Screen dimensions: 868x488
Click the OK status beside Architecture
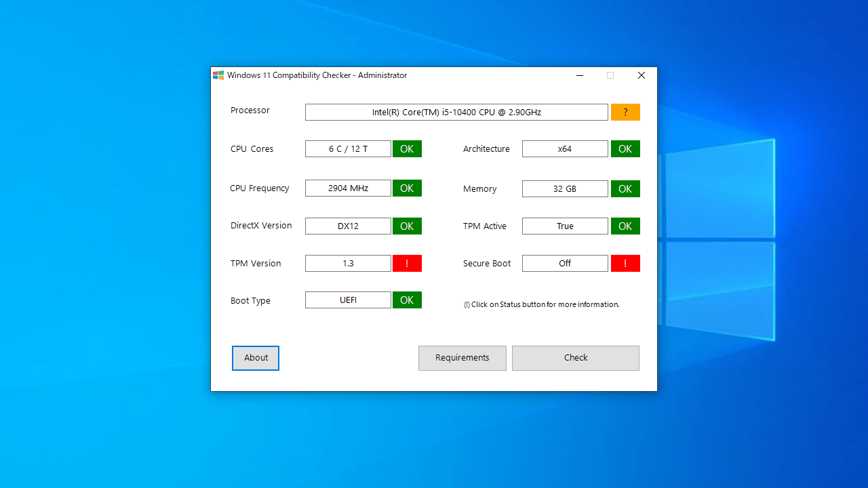(625, 148)
